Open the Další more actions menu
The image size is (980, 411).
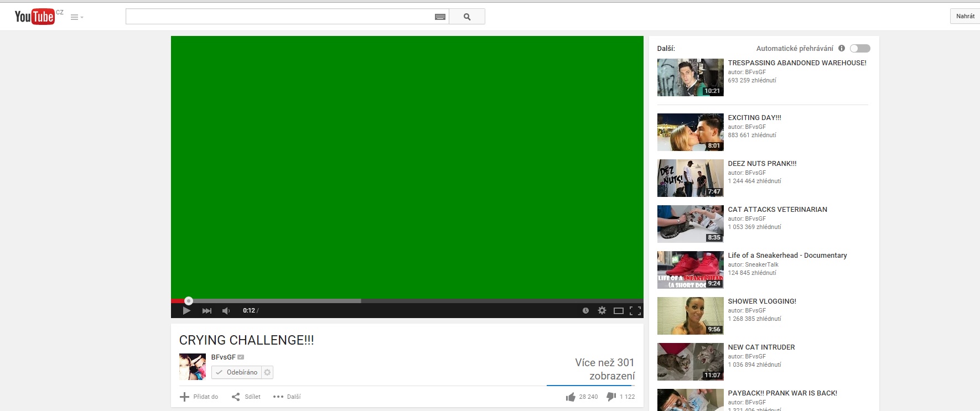click(x=287, y=397)
